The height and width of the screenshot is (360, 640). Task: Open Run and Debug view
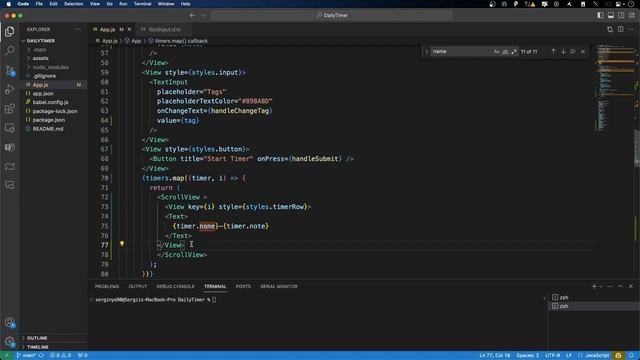[9, 89]
